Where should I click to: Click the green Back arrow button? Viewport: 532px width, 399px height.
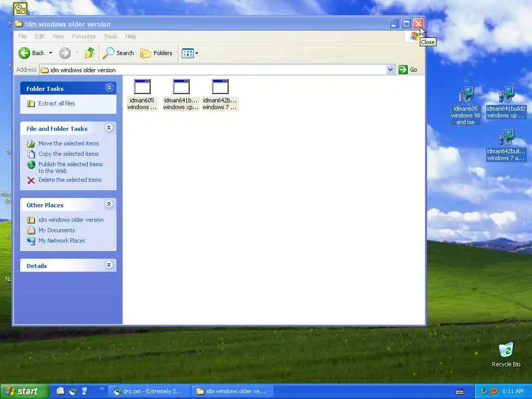[24, 53]
